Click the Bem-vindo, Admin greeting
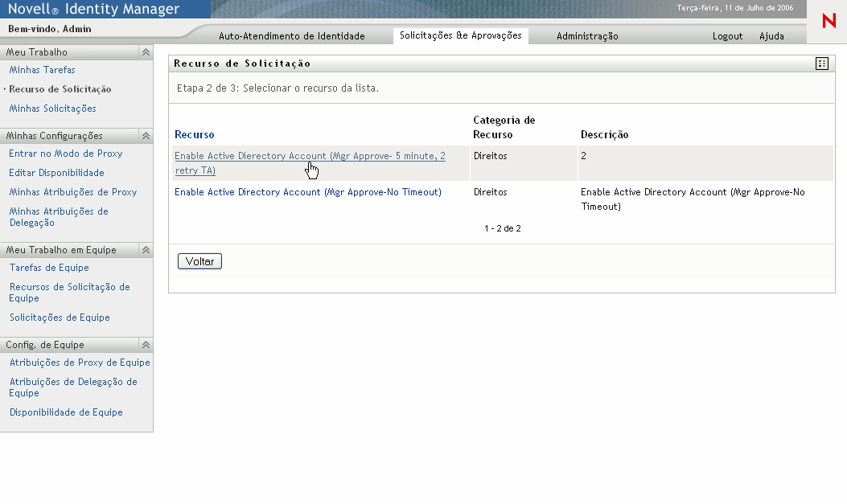Image resolution: width=847 pixels, height=504 pixels. [50, 29]
